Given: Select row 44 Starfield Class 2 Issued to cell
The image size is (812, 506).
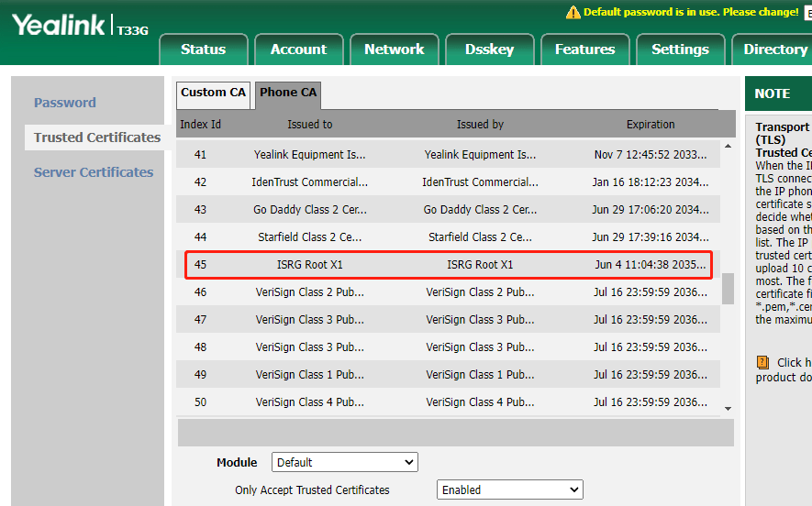Looking at the screenshot, I should [x=310, y=237].
